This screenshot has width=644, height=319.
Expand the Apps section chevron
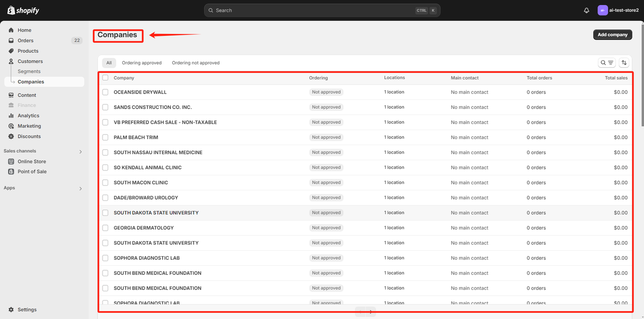pos(80,188)
